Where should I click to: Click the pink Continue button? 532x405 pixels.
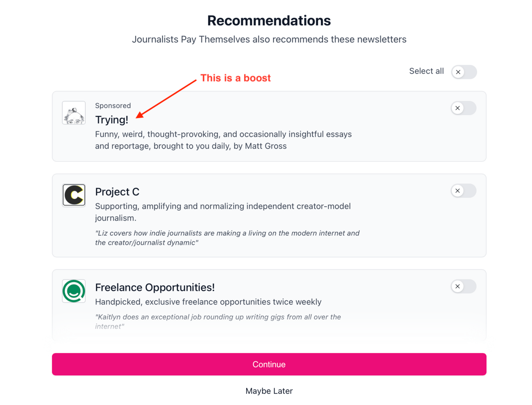[x=269, y=364]
